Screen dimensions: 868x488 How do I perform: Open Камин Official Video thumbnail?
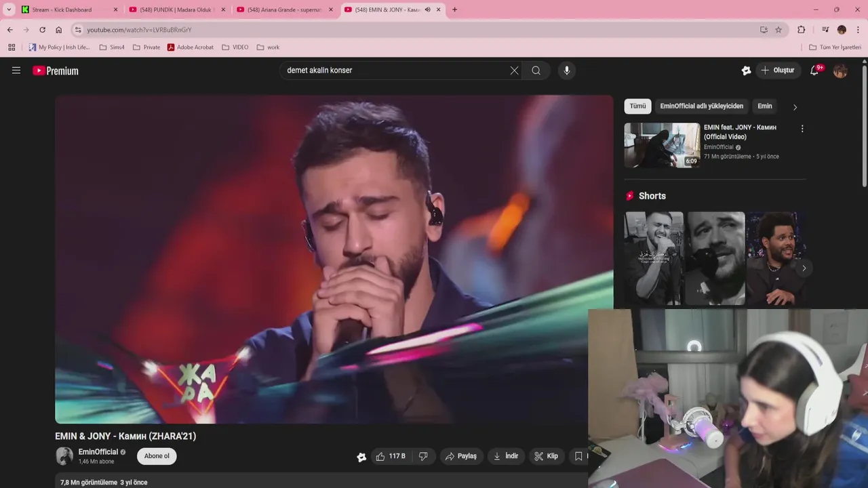point(662,145)
